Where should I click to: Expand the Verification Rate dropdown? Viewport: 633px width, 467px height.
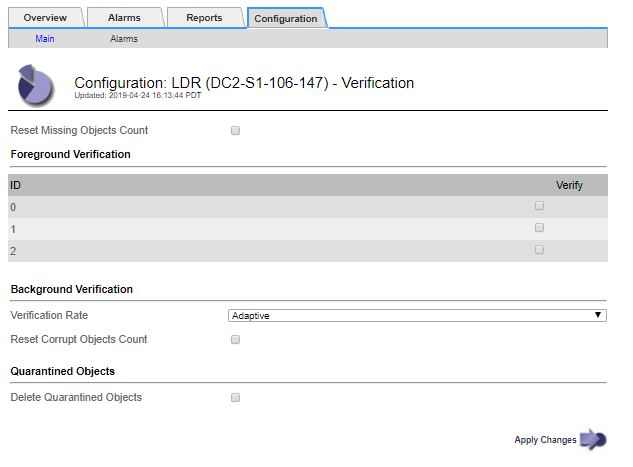pyautogui.click(x=417, y=315)
